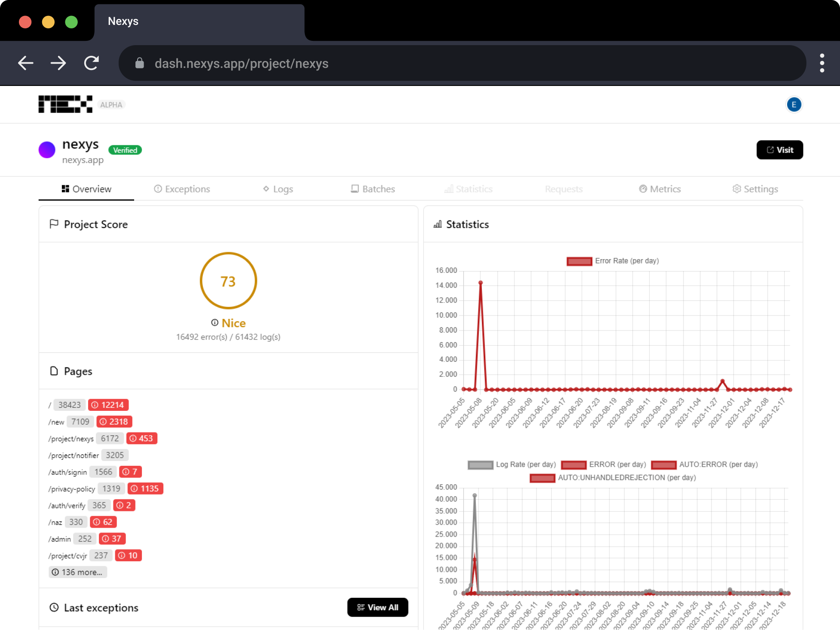
Task: Open error count 12214 for root page
Action: pyautogui.click(x=108, y=405)
